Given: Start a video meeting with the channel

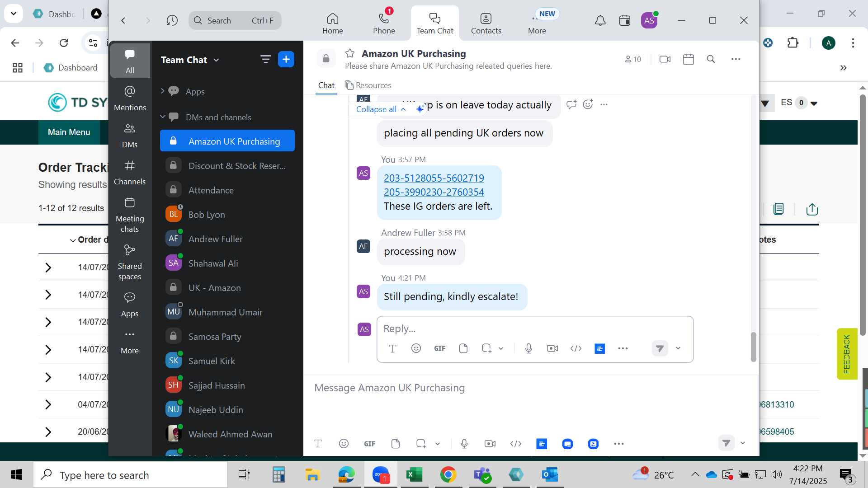Looking at the screenshot, I should [665, 59].
